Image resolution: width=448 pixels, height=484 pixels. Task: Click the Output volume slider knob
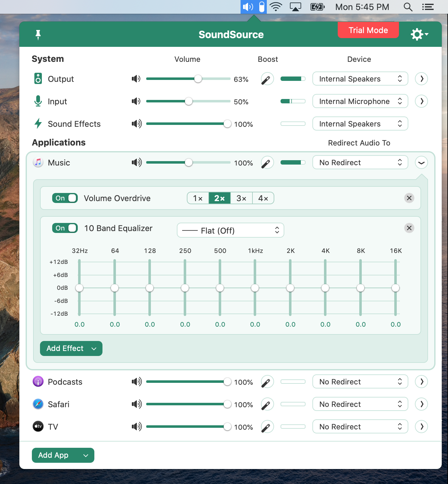click(x=198, y=79)
